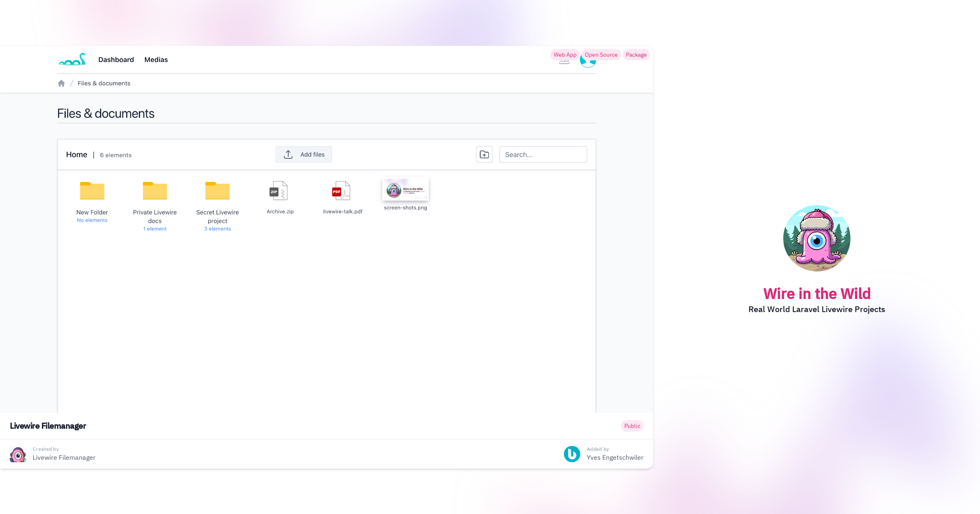Image resolution: width=980 pixels, height=514 pixels.
Task: Click the livewire-talk.pdf file name
Action: [x=343, y=212]
